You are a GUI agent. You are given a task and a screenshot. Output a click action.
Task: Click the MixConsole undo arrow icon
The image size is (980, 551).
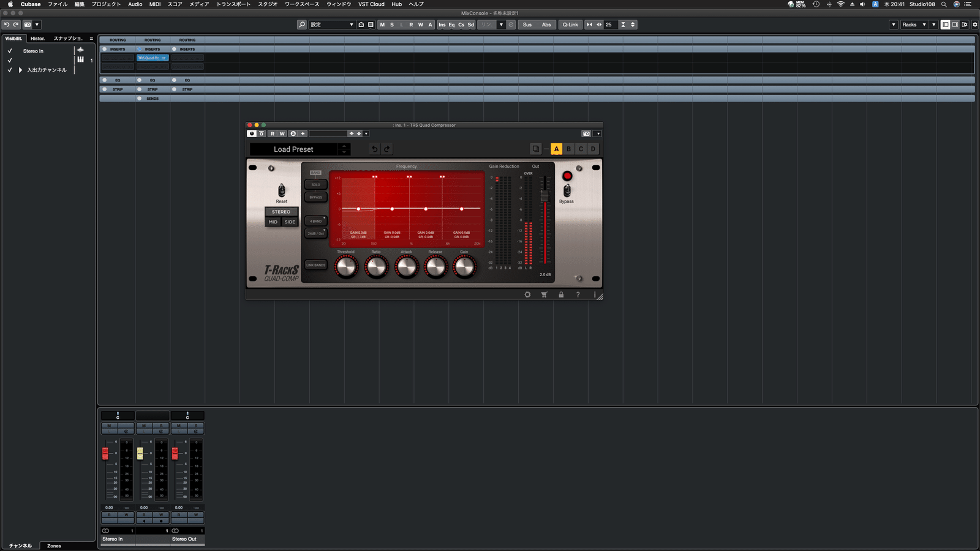pyautogui.click(x=7, y=24)
